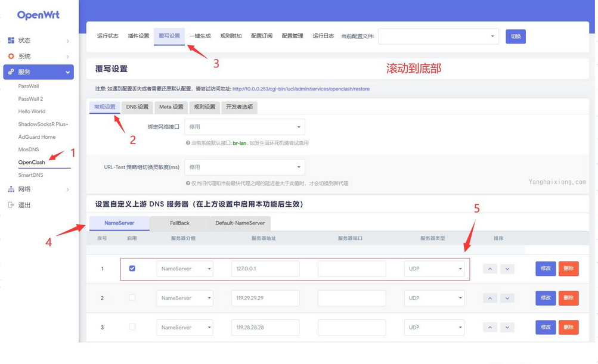Open the 当前配置文件 dropdown
The image size is (598, 364).
438,36
